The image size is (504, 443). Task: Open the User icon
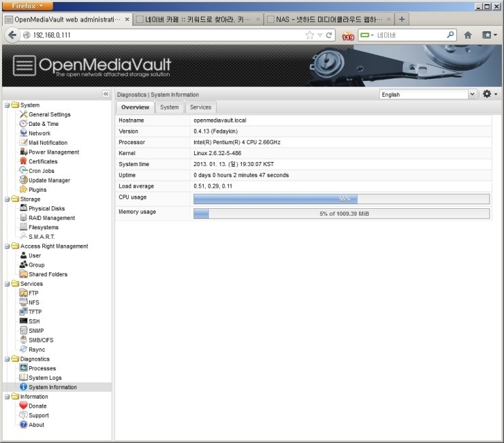tap(23, 255)
